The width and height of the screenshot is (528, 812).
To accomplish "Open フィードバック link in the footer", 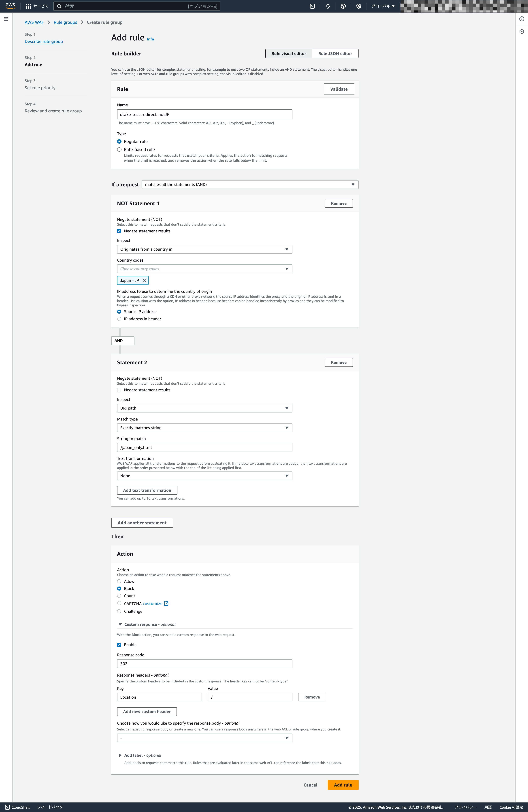I will [50, 807].
